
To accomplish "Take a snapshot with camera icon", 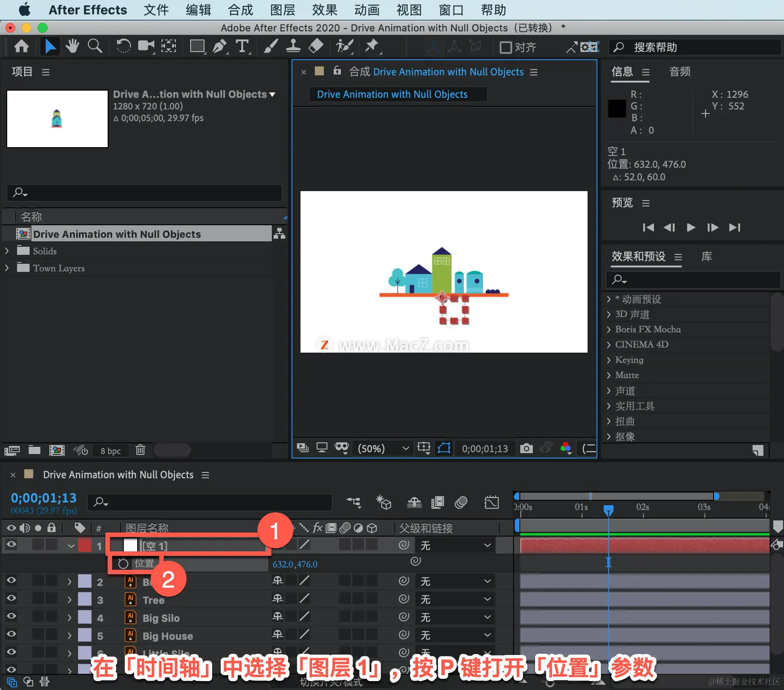I will [527, 448].
